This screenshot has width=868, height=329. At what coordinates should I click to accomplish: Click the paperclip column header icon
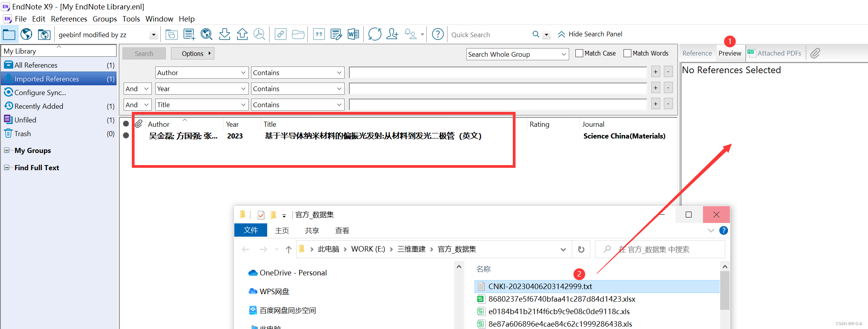[x=138, y=124]
